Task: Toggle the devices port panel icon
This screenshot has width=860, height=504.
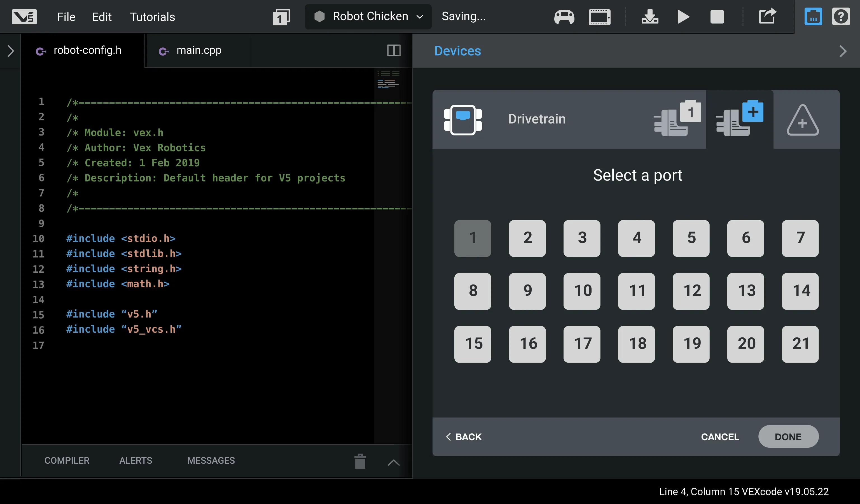Action: pos(813,16)
